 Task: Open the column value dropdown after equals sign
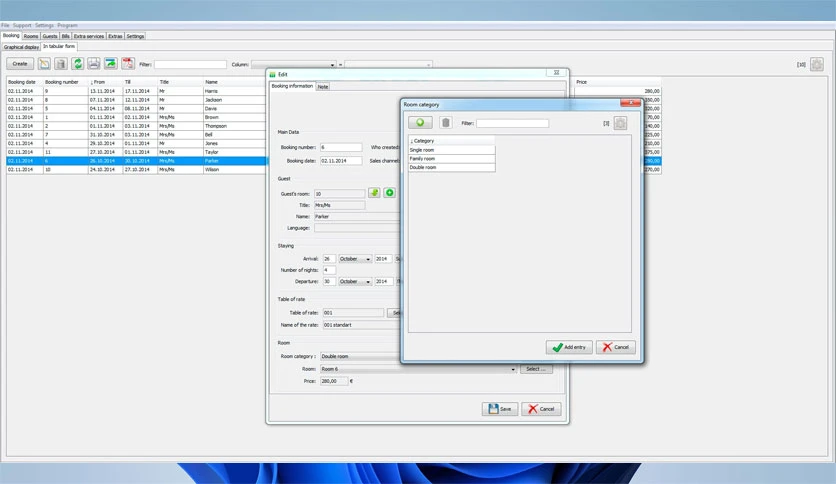point(388,64)
